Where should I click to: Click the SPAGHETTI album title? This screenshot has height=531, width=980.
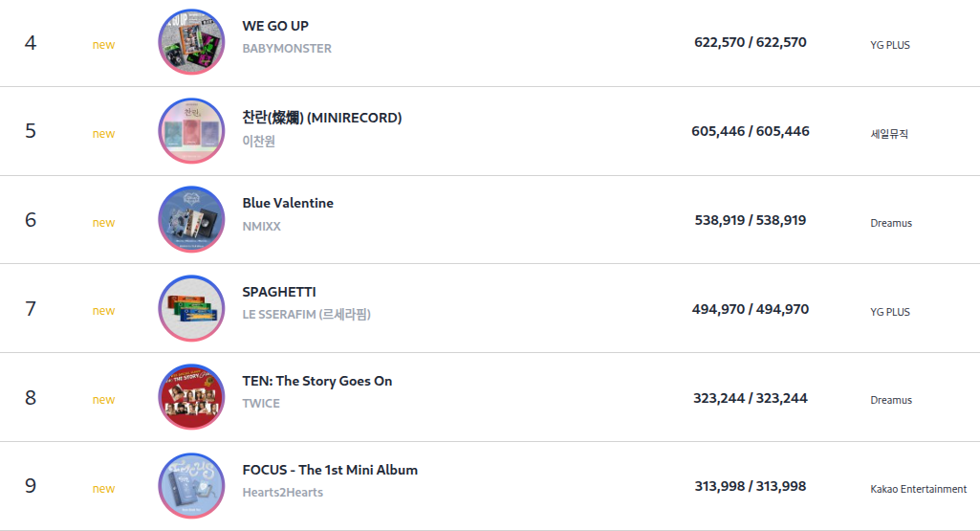(279, 292)
